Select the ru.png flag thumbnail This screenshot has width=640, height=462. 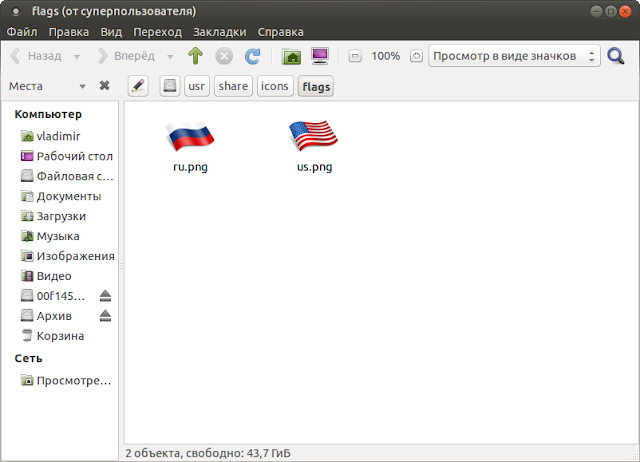[x=190, y=136]
